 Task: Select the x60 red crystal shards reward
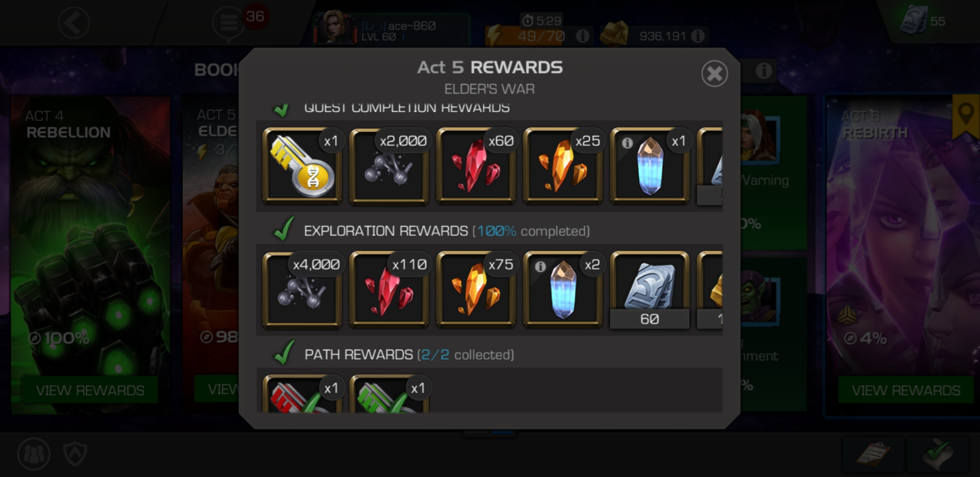476,166
